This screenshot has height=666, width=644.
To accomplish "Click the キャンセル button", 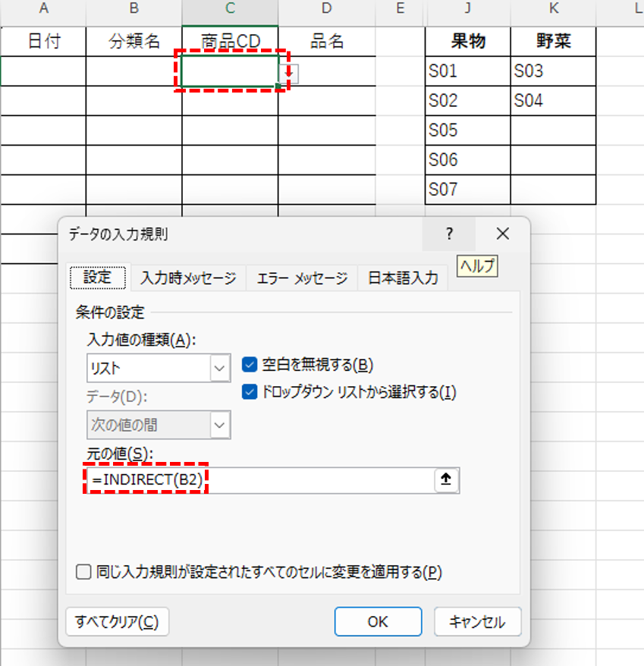I will pyautogui.click(x=477, y=621).
